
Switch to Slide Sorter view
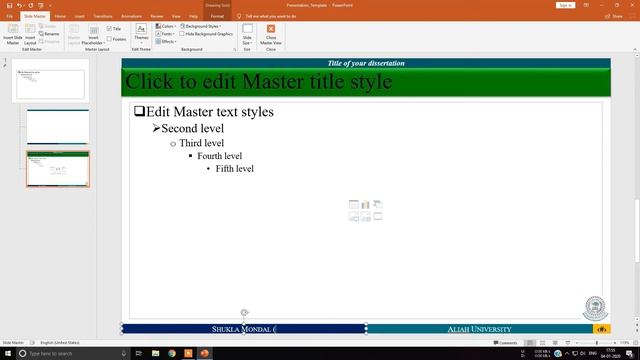[542, 343]
